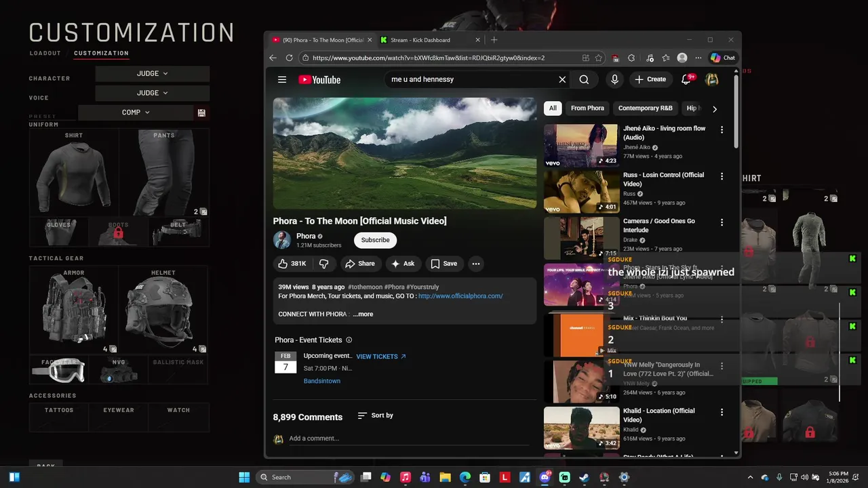Refresh the YouTube page
Screen dimensions: 868x488
point(290,58)
